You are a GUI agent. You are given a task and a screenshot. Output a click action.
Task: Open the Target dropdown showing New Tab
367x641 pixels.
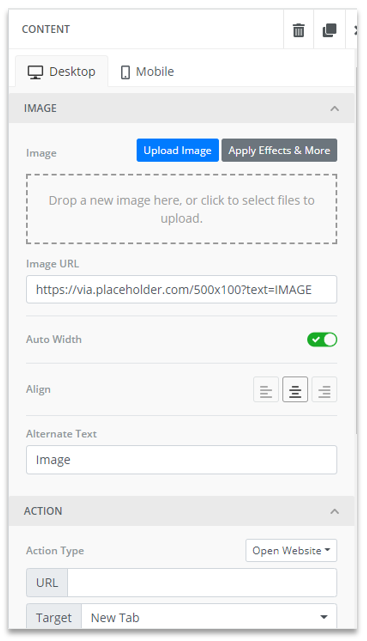pyautogui.click(x=209, y=617)
